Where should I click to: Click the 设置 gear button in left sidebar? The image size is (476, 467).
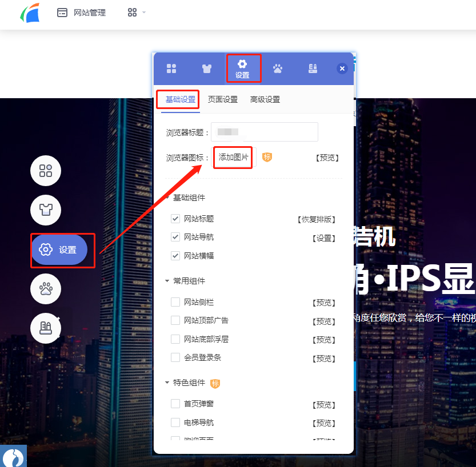(59, 249)
